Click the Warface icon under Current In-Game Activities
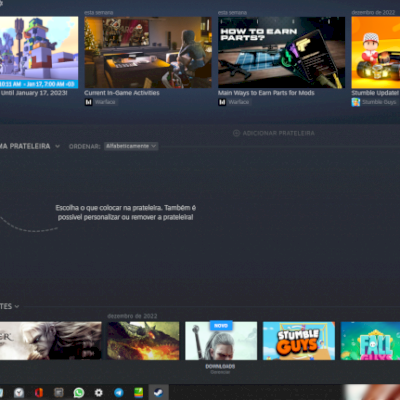 88,102
